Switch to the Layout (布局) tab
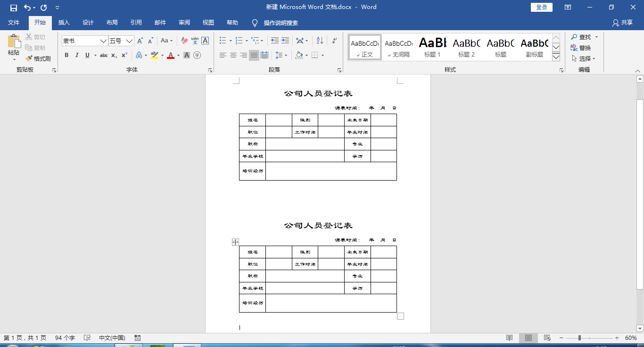 tap(112, 23)
